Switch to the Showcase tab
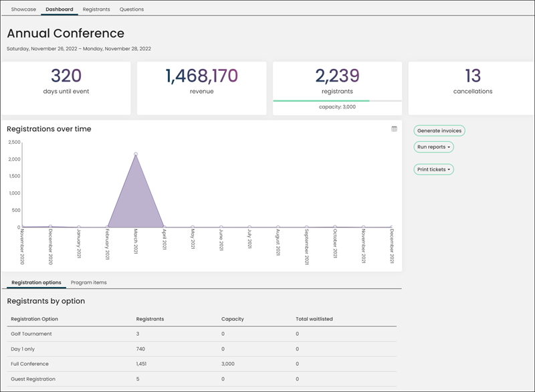The width and height of the screenshot is (535, 392). tap(23, 9)
